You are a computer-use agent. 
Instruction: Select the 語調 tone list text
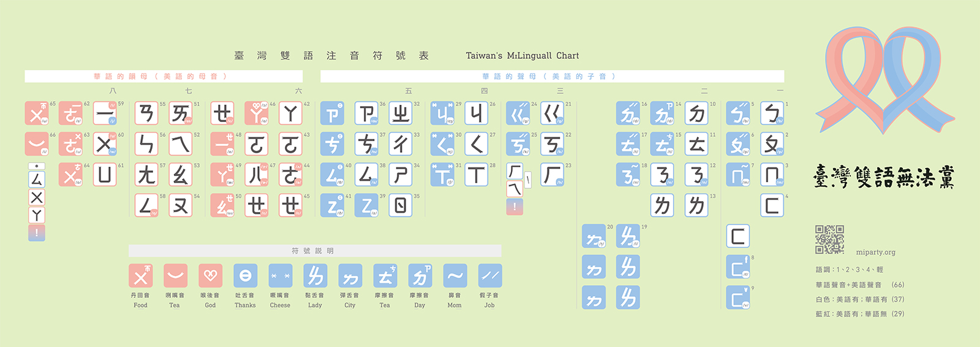point(850,270)
